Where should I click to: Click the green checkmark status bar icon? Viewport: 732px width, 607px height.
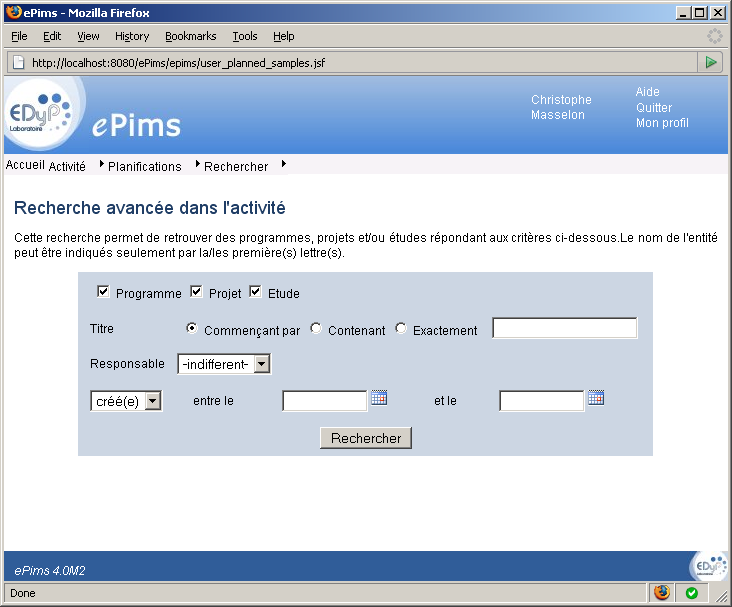(691, 593)
